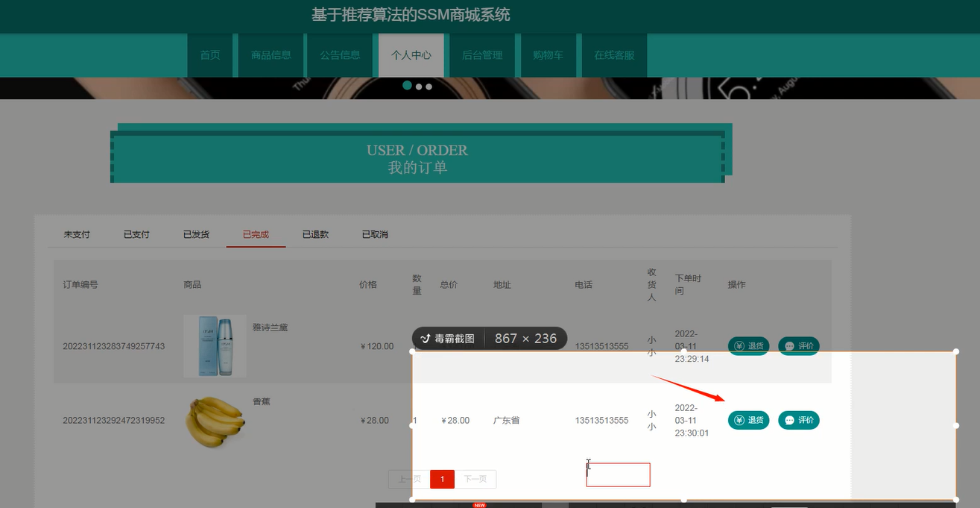980x508 pixels.
Task: Click 退货 for the 雅诗兰黛 order
Action: pyautogui.click(x=748, y=346)
